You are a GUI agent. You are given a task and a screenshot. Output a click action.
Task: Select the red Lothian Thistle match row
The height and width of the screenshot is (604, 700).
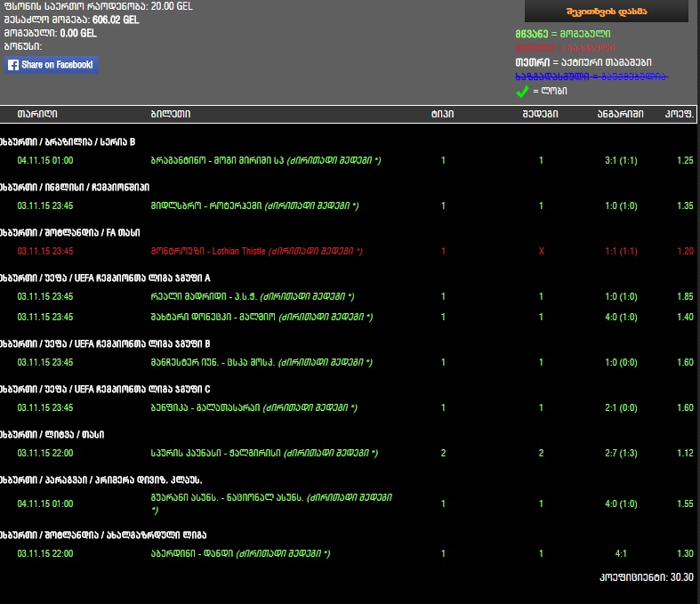256,251
